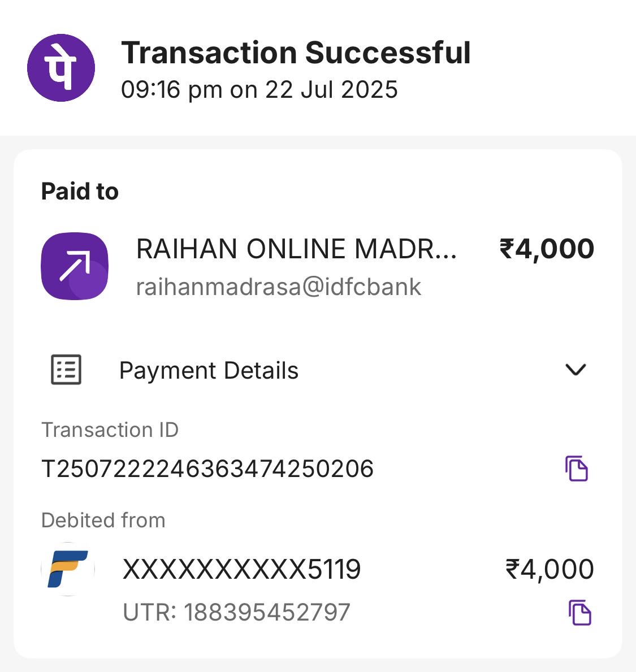Image resolution: width=636 pixels, height=672 pixels.
Task: Tap the bold ₹4,000 paid amount
Action: (x=547, y=249)
